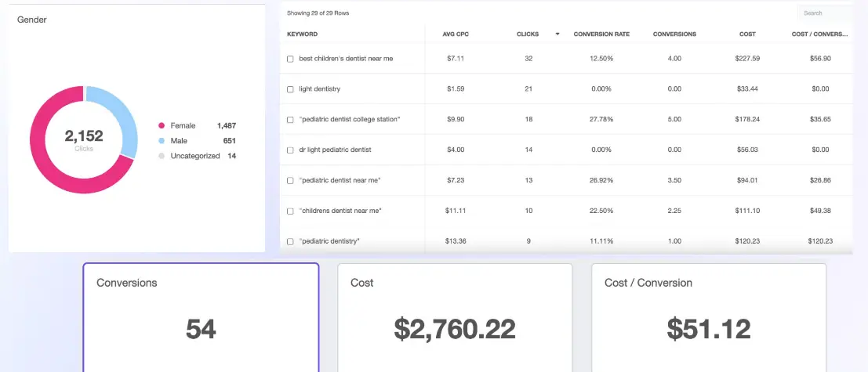Screen dimensions: 868x372
Task: Select the 'pediatric dentist college station' checkbox
Action: [x=290, y=120]
